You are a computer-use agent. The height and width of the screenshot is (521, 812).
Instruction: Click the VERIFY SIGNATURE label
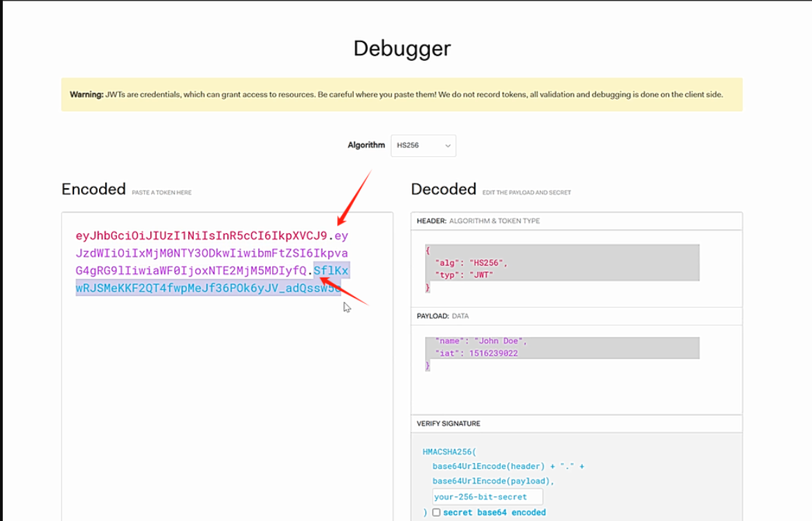[x=449, y=423]
